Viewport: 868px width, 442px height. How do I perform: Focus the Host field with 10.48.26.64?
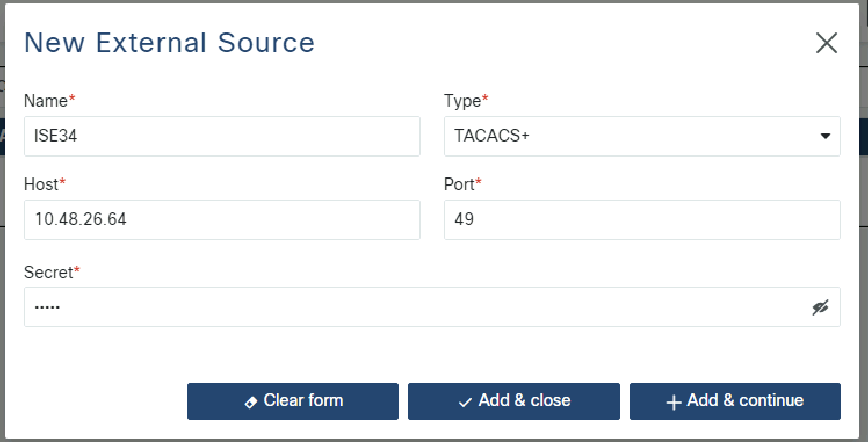(222, 220)
